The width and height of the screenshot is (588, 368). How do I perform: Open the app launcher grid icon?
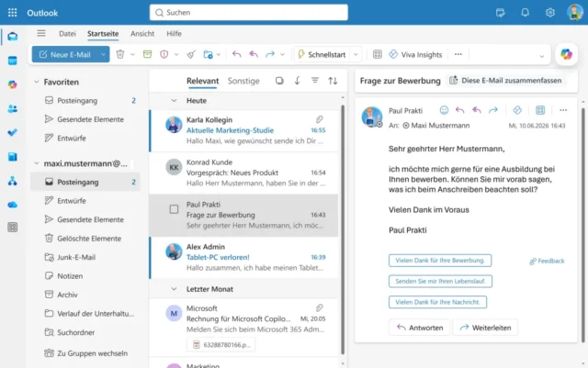[x=12, y=13]
